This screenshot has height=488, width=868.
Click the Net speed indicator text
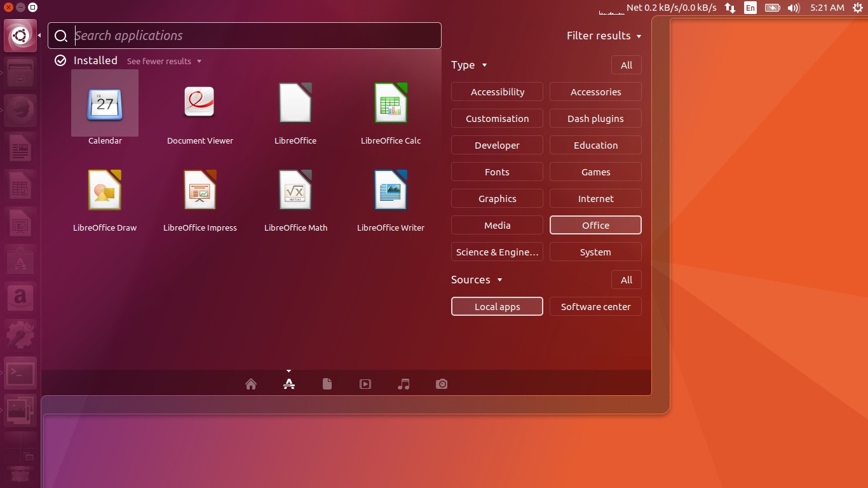pyautogui.click(x=671, y=8)
